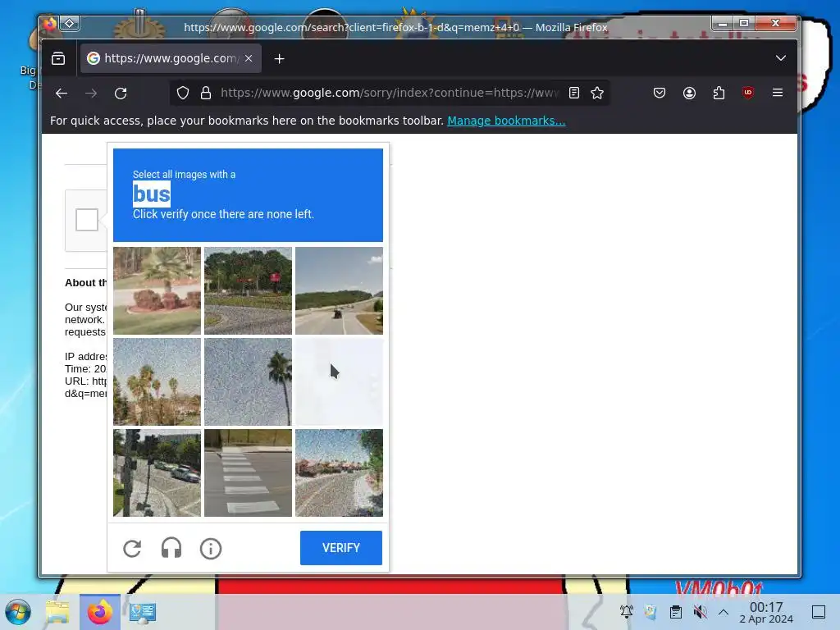Click the site security padlock icon
The height and width of the screenshot is (630, 840).
click(206, 93)
